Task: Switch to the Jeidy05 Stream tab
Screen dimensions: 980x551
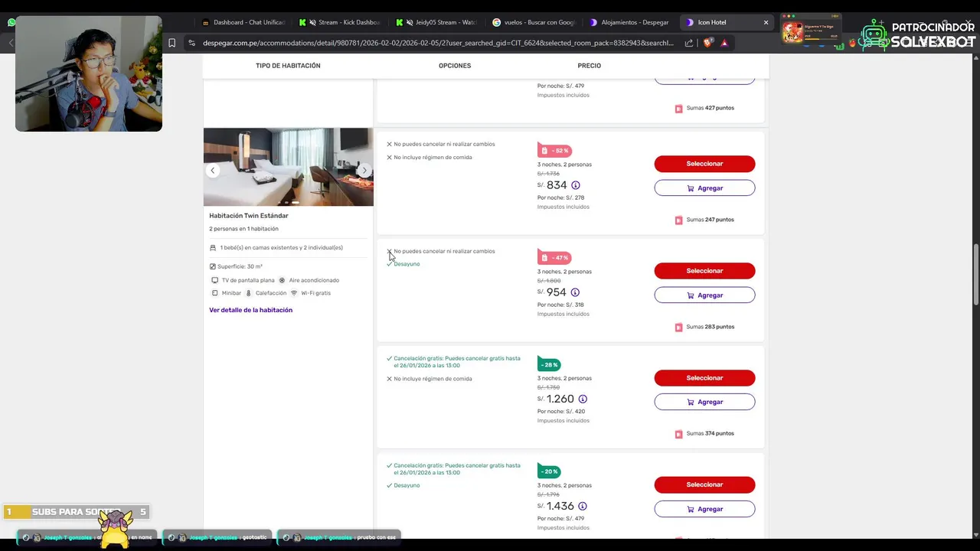Action: (x=438, y=22)
